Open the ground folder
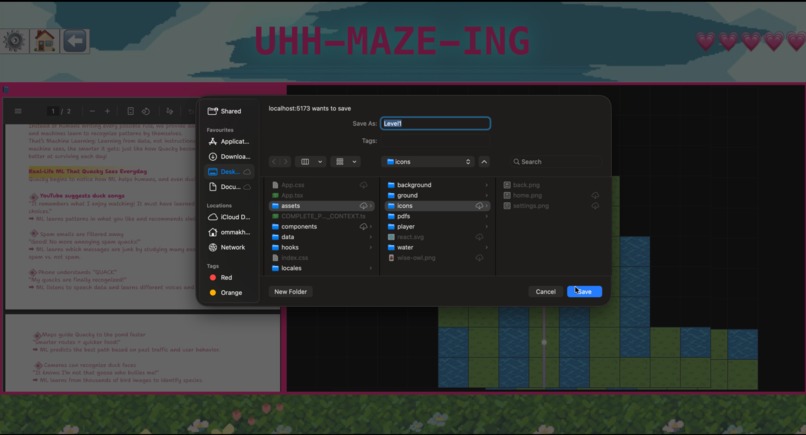 coord(437,195)
